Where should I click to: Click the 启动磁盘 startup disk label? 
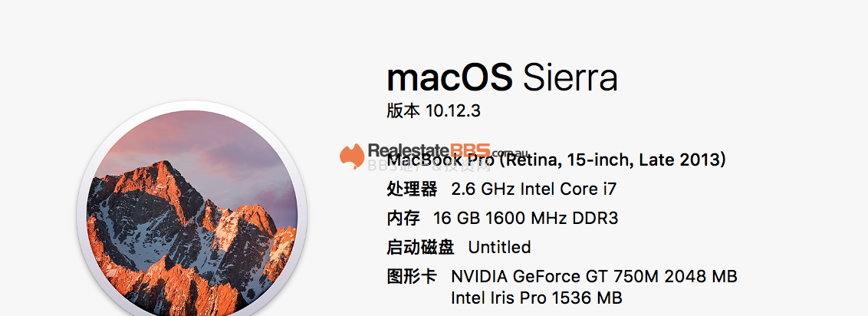coord(420,247)
